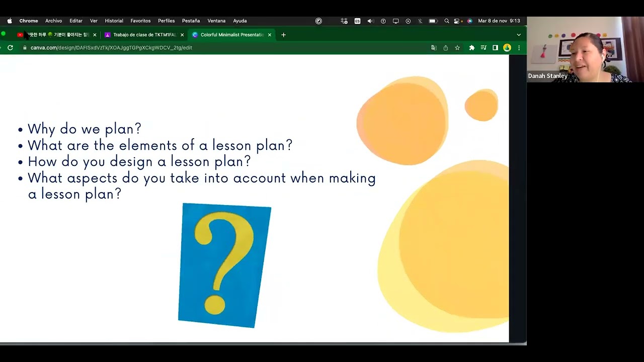Screen dimensions: 644x362
Task: Open the Historial menu
Action: [x=114, y=21]
